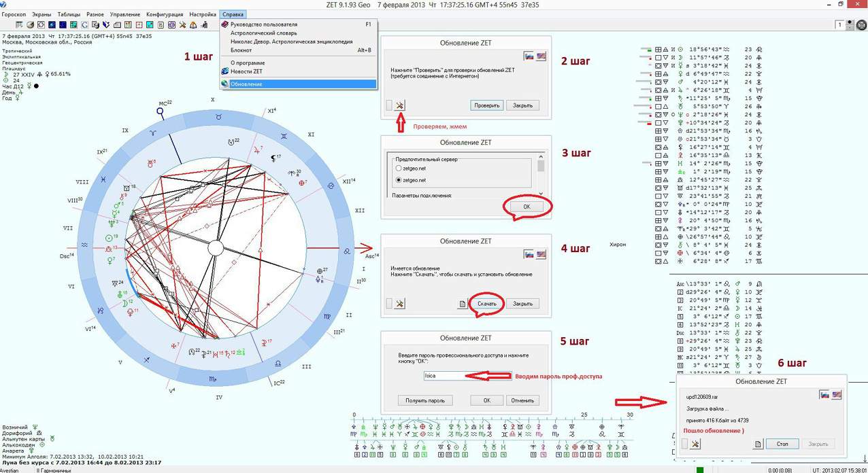Click the green square in status bar

699,470
